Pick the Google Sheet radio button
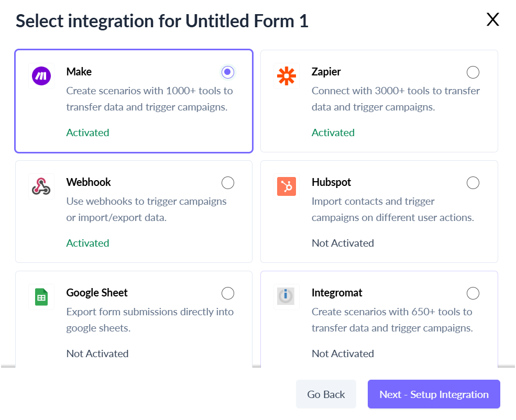The width and height of the screenshot is (516, 420). pyautogui.click(x=228, y=293)
